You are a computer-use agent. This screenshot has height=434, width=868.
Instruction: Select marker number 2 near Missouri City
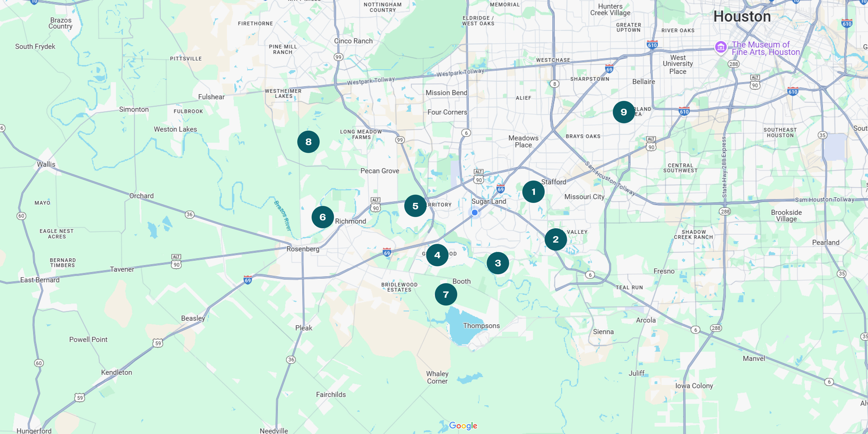[x=555, y=239]
